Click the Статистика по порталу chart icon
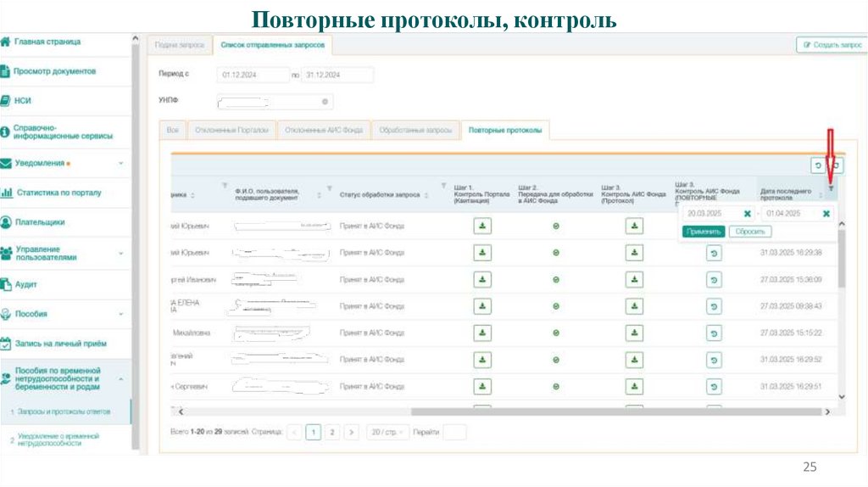The width and height of the screenshot is (868, 487). (x=6, y=193)
